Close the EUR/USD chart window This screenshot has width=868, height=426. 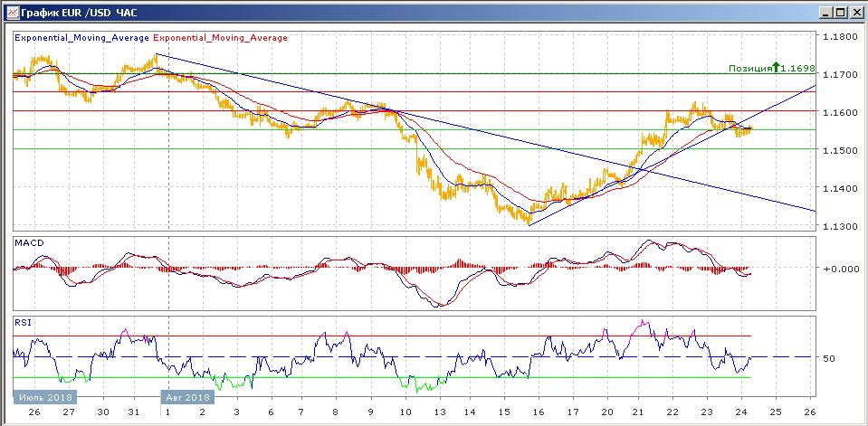click(x=856, y=11)
